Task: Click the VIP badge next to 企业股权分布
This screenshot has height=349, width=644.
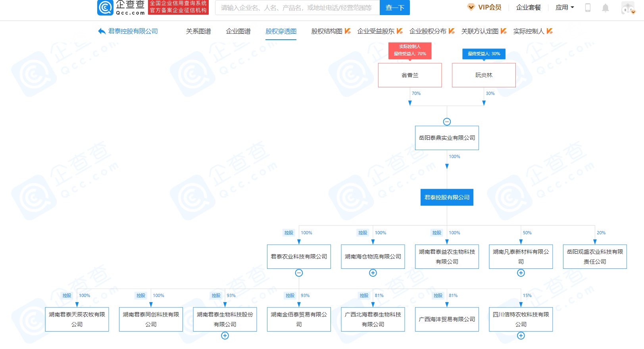Action: [x=452, y=31]
